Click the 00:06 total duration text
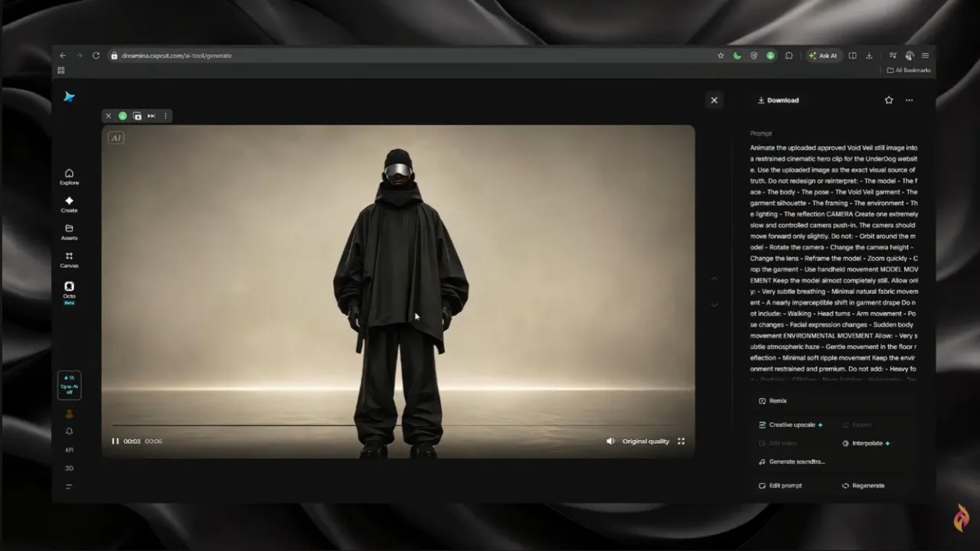The image size is (980, 551). (153, 441)
